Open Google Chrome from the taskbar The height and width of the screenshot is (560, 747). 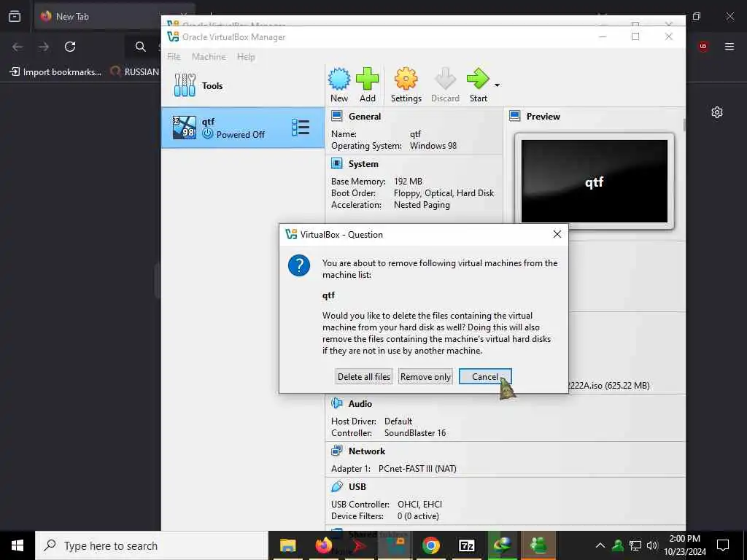(x=430, y=545)
